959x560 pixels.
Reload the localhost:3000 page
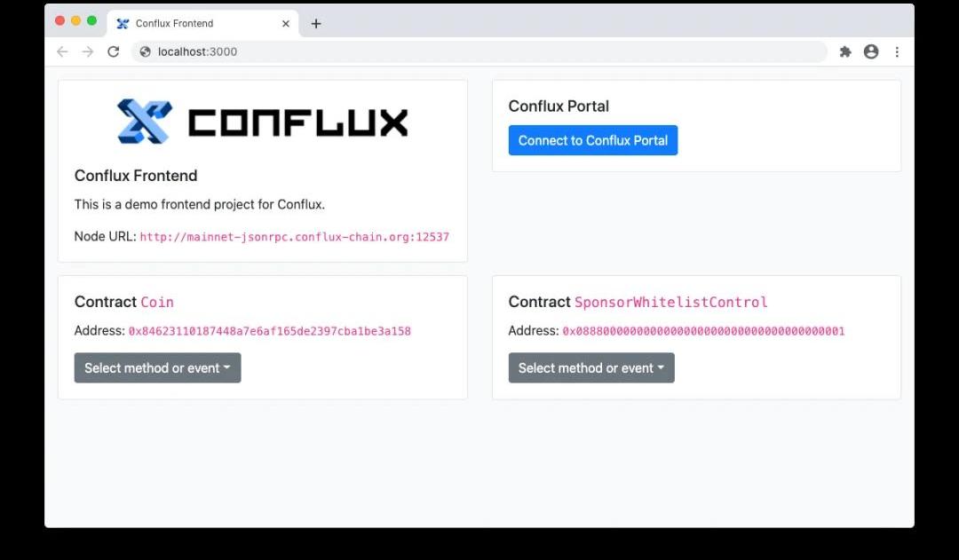113,51
